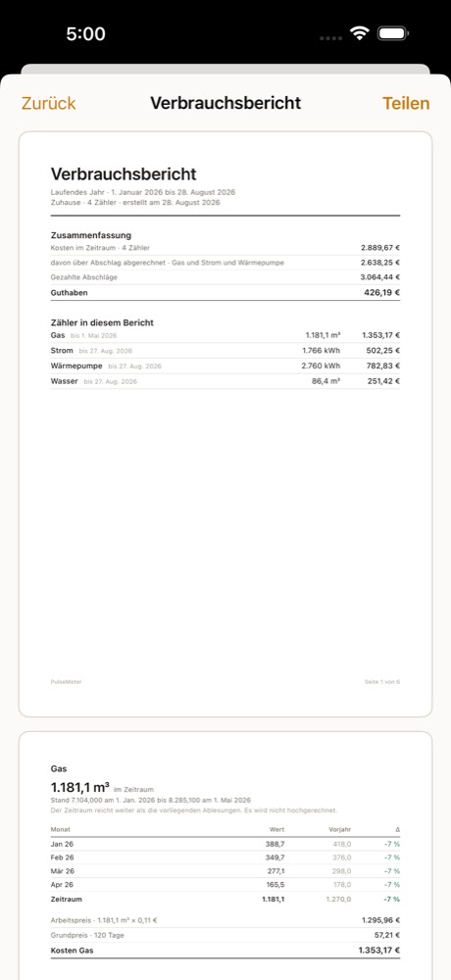The image size is (451, 980).
Task: Tap the Seite 1 von 6 footer
Action: [382, 681]
